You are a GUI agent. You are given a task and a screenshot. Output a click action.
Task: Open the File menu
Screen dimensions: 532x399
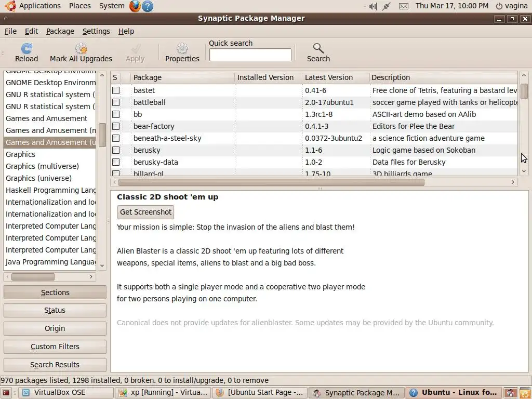[x=10, y=31]
